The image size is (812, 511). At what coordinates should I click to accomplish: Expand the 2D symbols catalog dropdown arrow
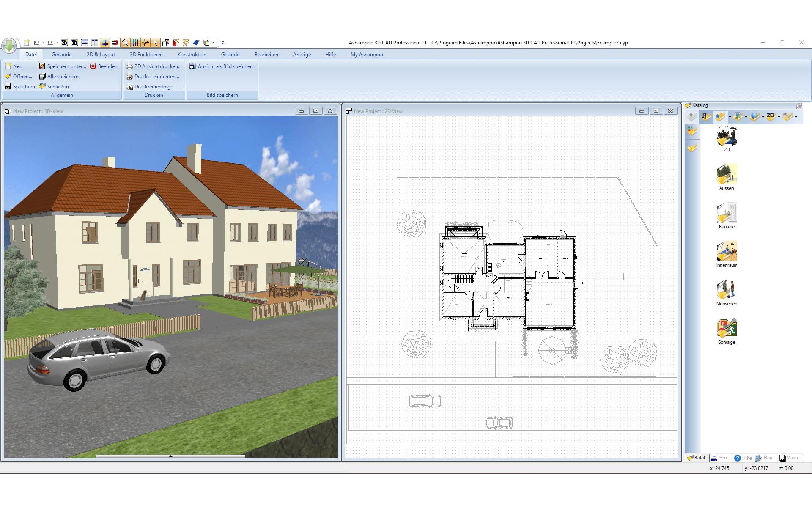click(779, 117)
